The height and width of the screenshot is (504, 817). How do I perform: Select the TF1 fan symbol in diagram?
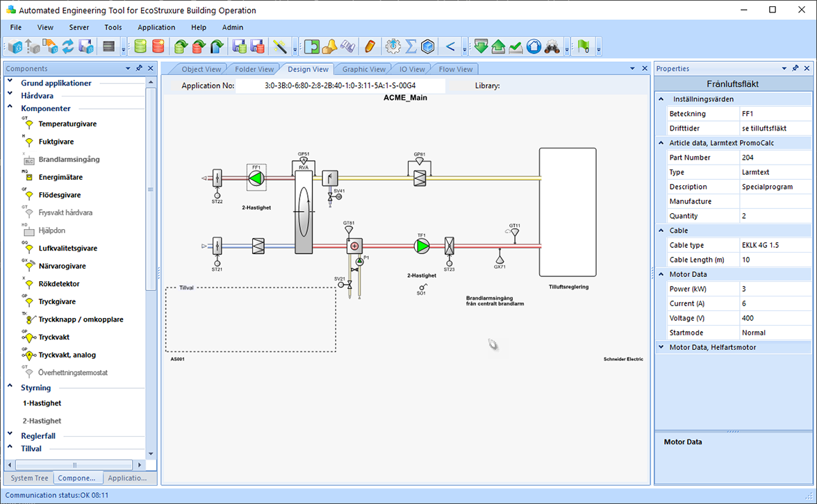[422, 246]
